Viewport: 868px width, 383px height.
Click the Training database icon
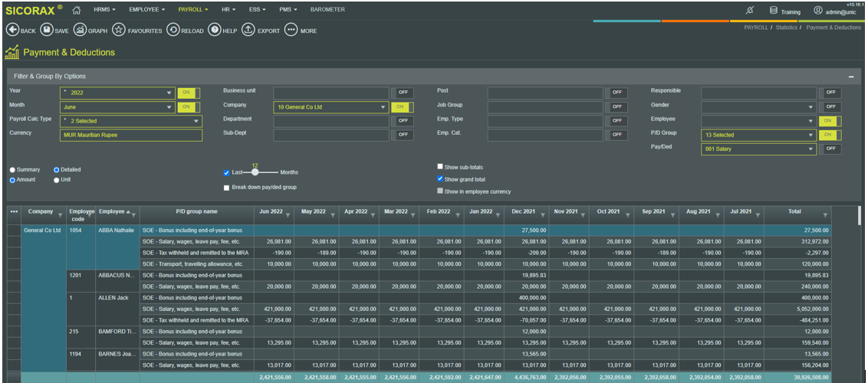774,11
